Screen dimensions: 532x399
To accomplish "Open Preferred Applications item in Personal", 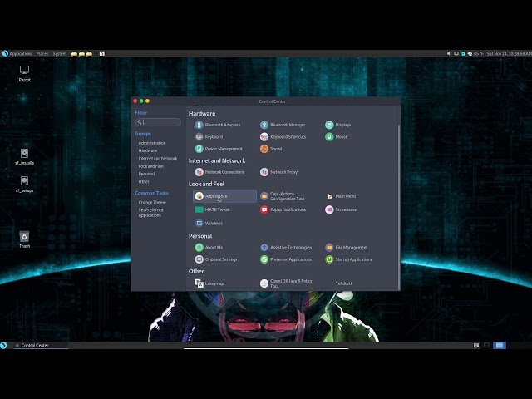I will [x=286, y=259].
